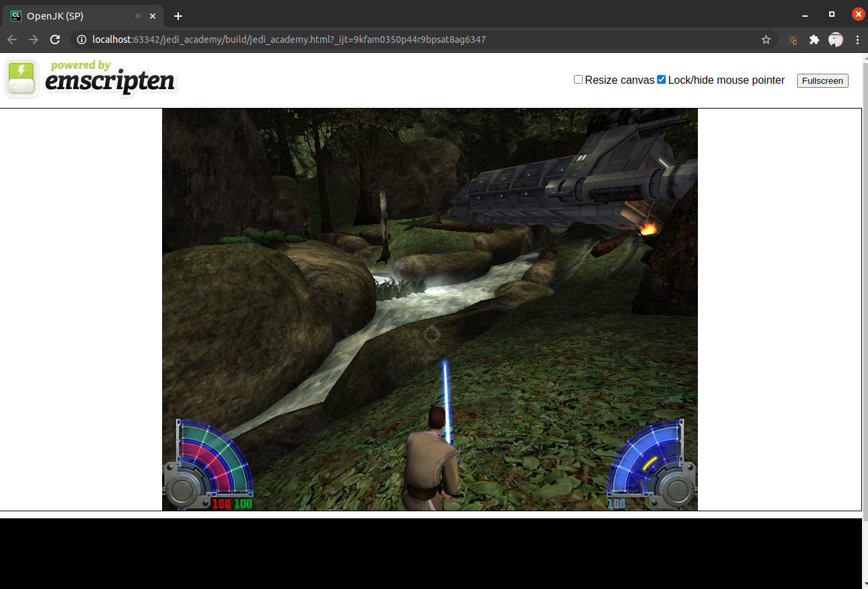Close the OpenJK (SP) tab

tap(153, 16)
